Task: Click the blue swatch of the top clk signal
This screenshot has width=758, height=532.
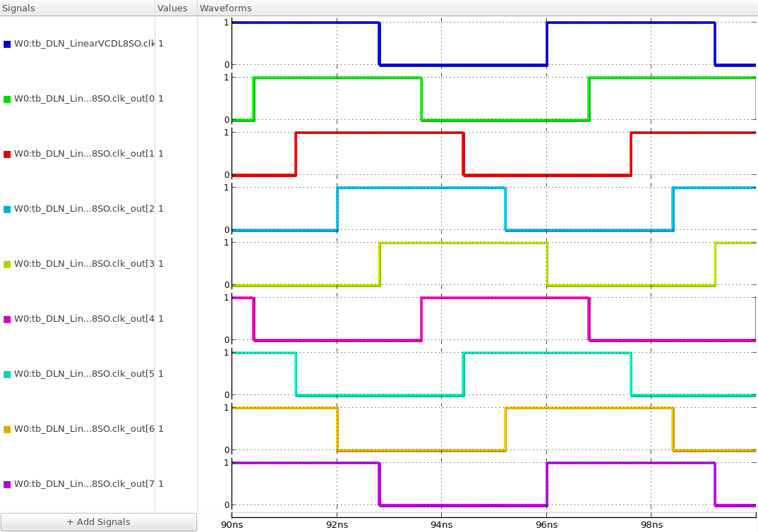Action: (x=7, y=44)
